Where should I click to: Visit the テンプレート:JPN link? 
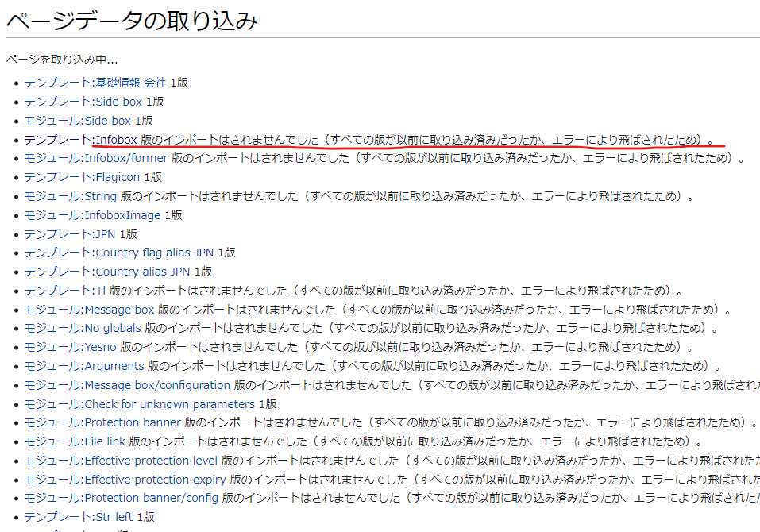point(70,234)
